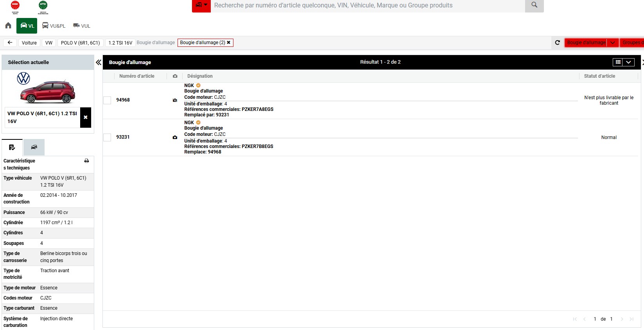
Task: Click the 'Remplace: 94968' text
Action: point(203,152)
